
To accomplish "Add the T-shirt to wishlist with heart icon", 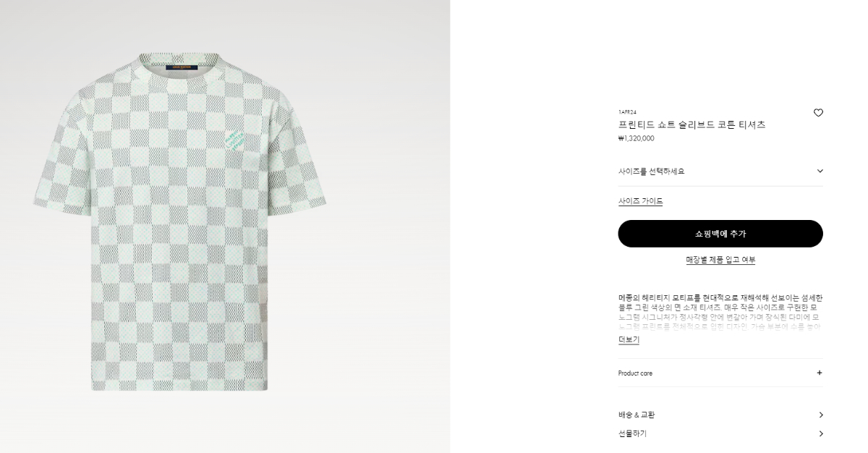I will pyautogui.click(x=818, y=113).
